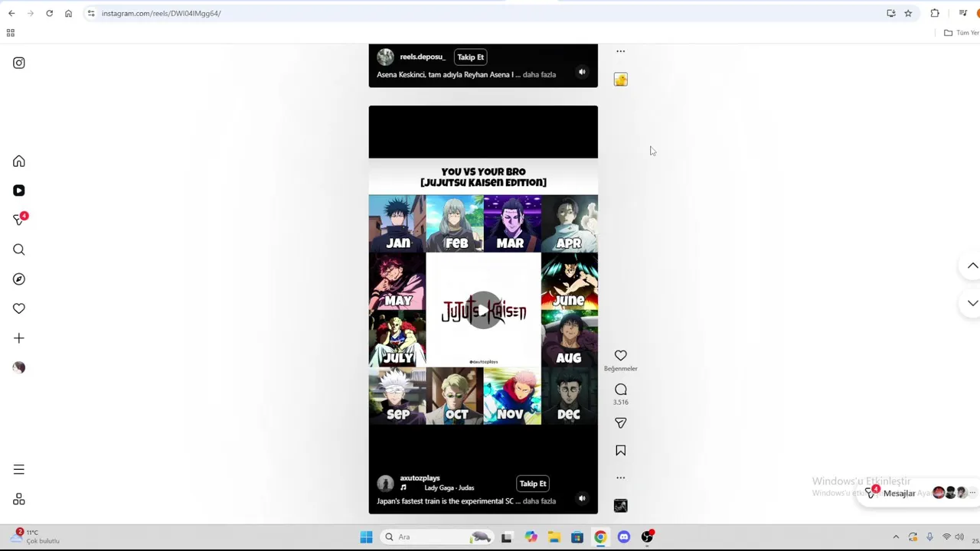Toggle mute on the reels.deposu_ reel
980x551 pixels.
point(582,72)
